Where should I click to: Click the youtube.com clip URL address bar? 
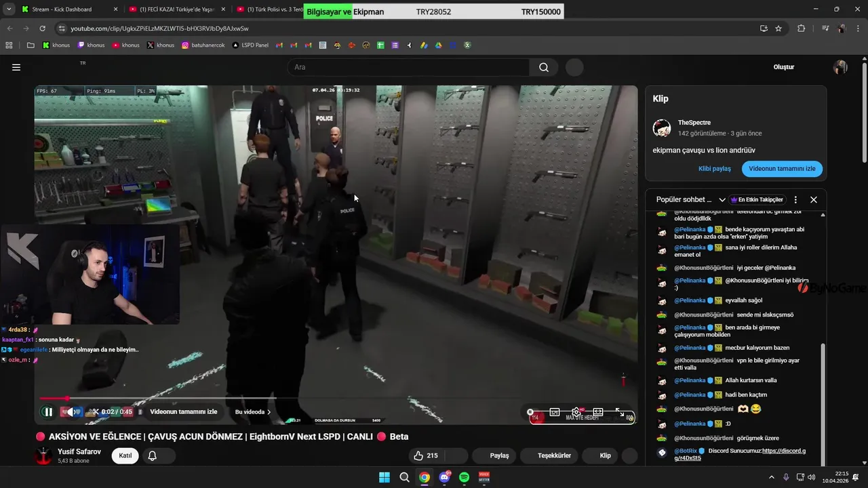coord(160,28)
